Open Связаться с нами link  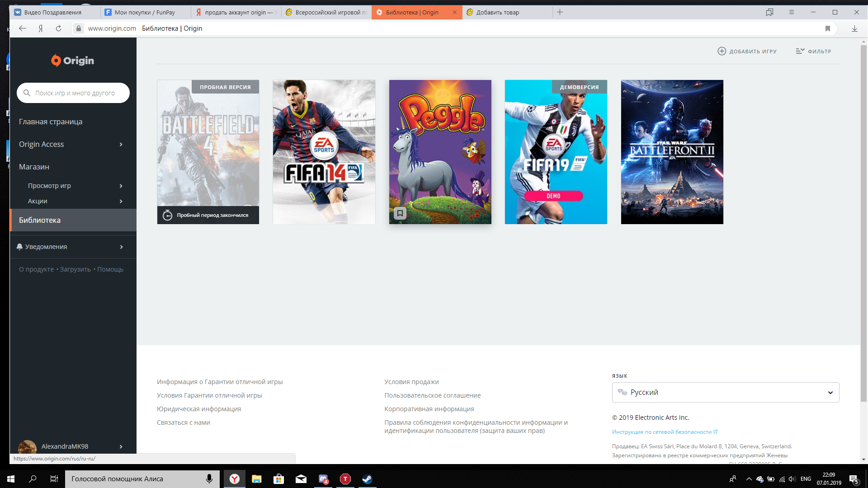pyautogui.click(x=184, y=422)
